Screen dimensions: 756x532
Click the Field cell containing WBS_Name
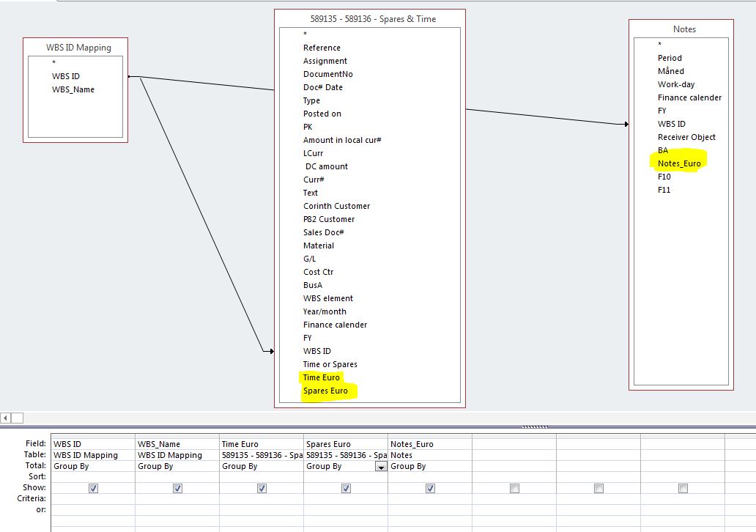(177, 444)
